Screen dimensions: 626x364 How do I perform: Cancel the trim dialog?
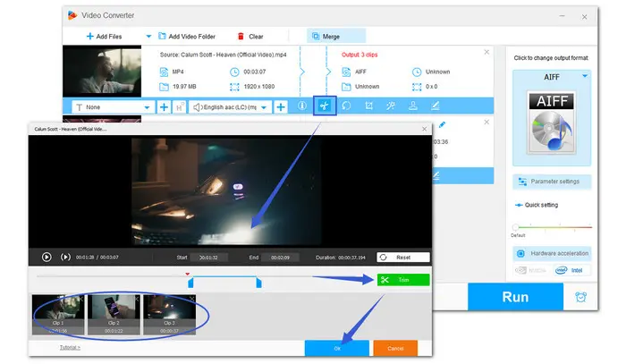[x=395, y=348]
